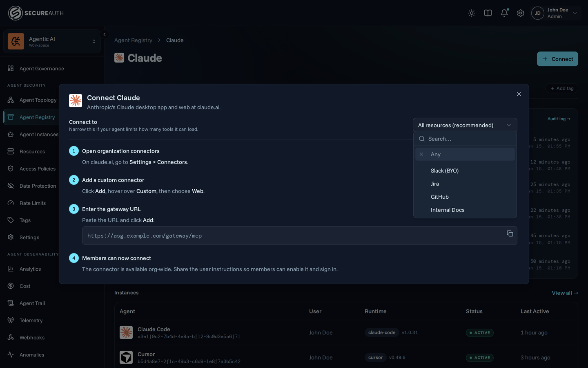
Task: Click the resource Search field
Action: (x=465, y=139)
